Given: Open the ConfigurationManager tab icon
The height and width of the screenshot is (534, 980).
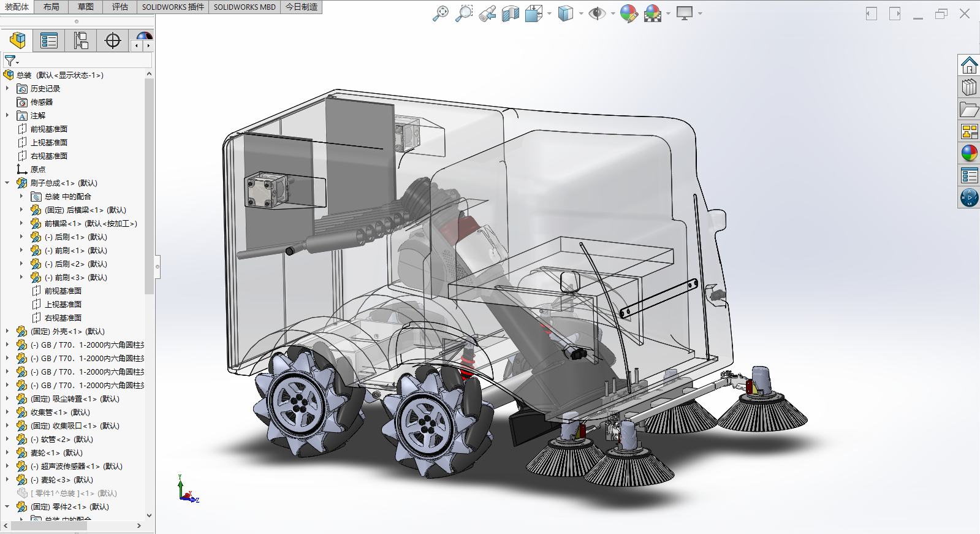Looking at the screenshot, I should (81, 40).
